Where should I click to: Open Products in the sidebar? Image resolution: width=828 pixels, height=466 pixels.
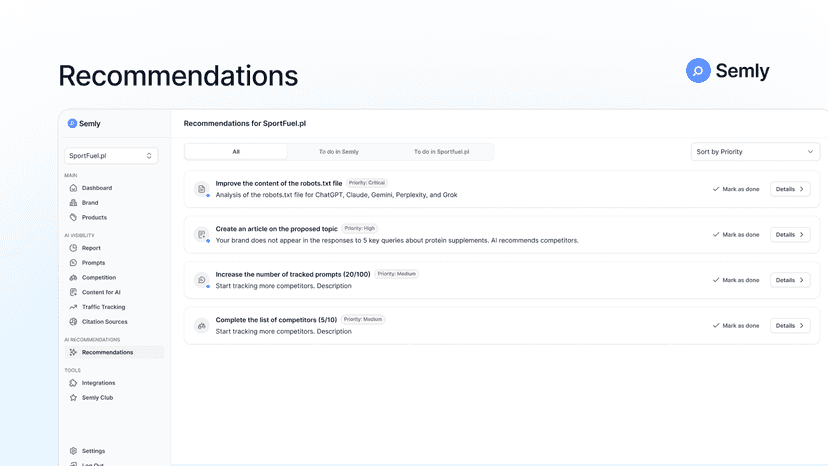tap(94, 218)
